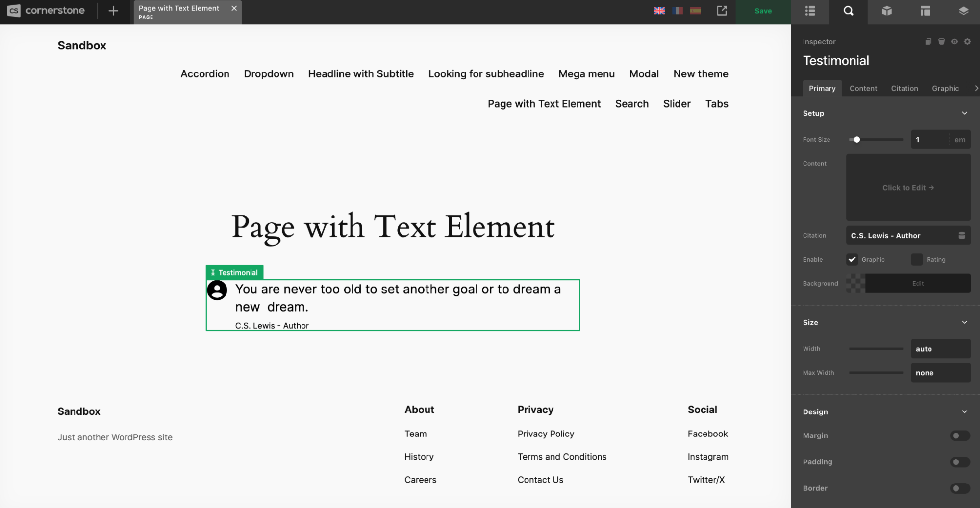Click to Edit content area
Image resolution: width=980 pixels, height=508 pixels.
908,188
